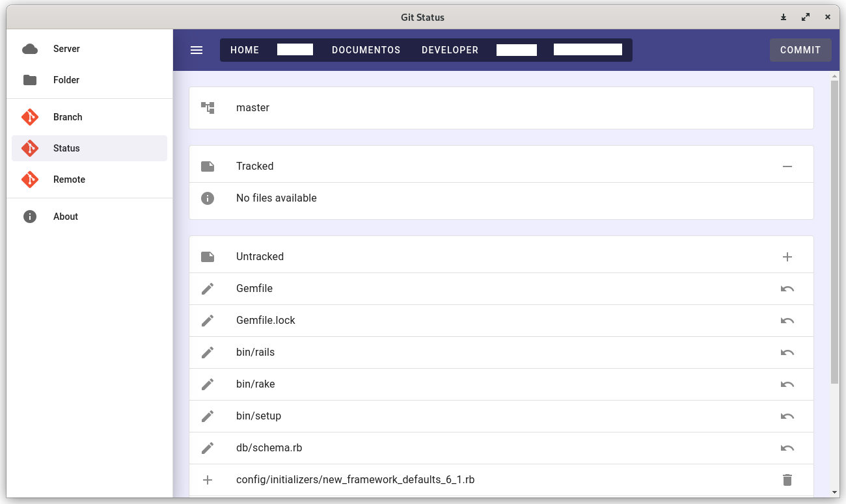Click the Folder icon in the sidebar
This screenshot has height=504, width=846.
[30, 80]
